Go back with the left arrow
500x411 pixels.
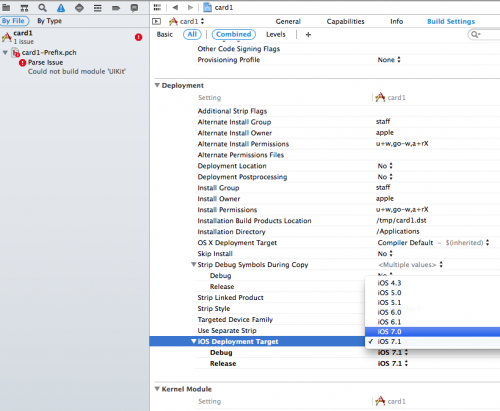pyautogui.click(x=175, y=7)
